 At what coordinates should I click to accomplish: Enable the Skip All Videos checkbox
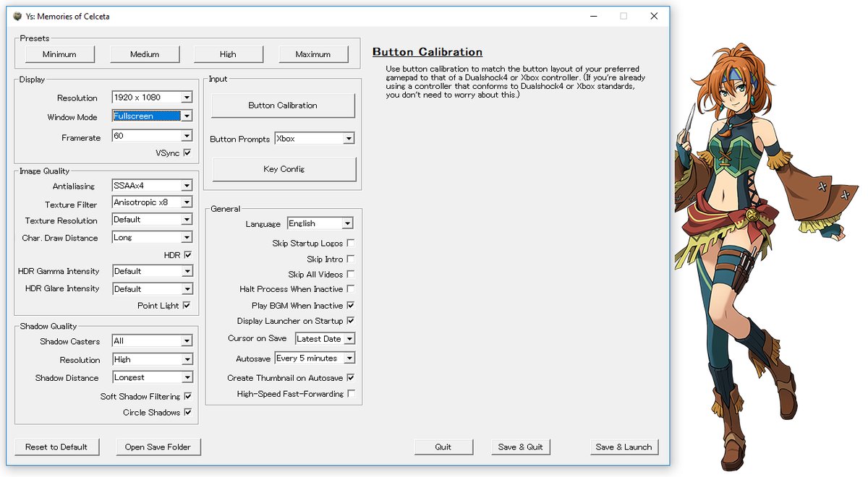[351, 275]
